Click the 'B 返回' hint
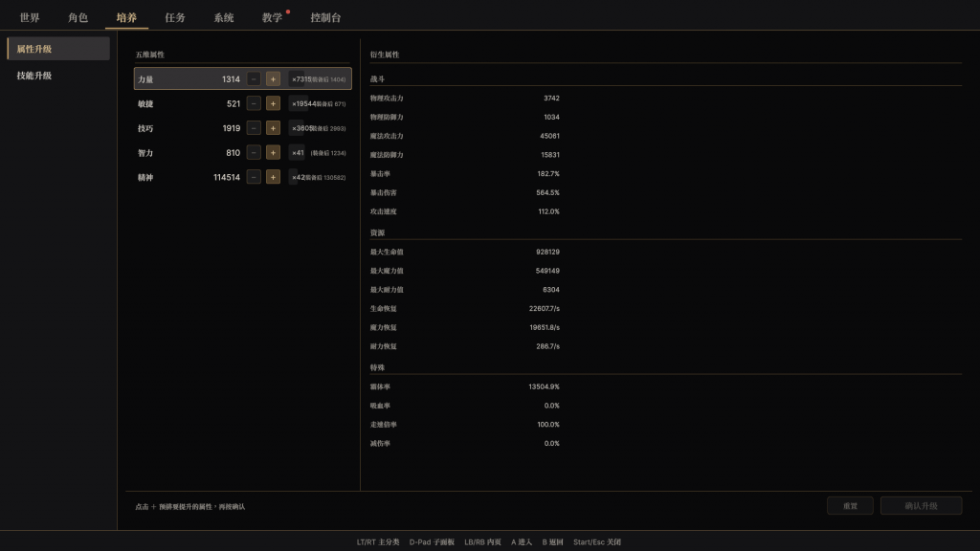980x551 pixels. (552, 542)
